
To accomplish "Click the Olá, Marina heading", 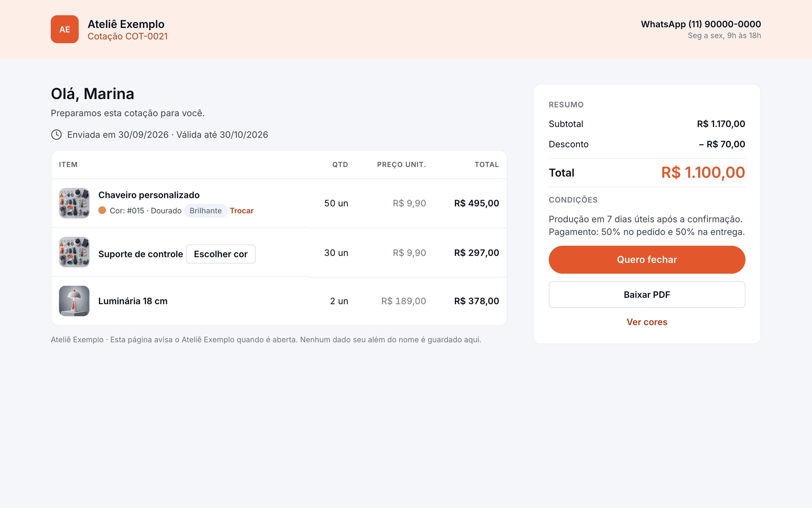I will point(92,94).
